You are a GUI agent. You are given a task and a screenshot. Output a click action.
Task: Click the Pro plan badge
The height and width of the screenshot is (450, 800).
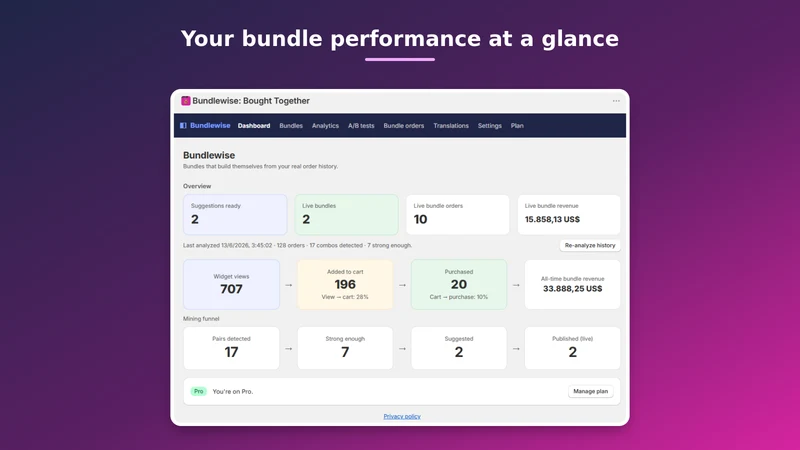click(x=198, y=391)
